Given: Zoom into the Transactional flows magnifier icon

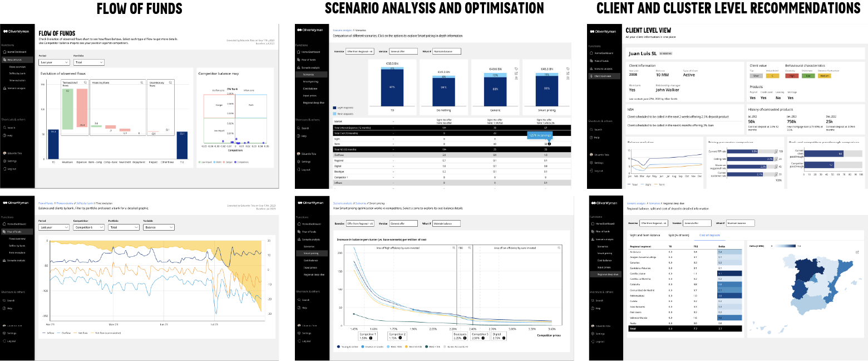Looking at the screenshot, I should (85, 82).
